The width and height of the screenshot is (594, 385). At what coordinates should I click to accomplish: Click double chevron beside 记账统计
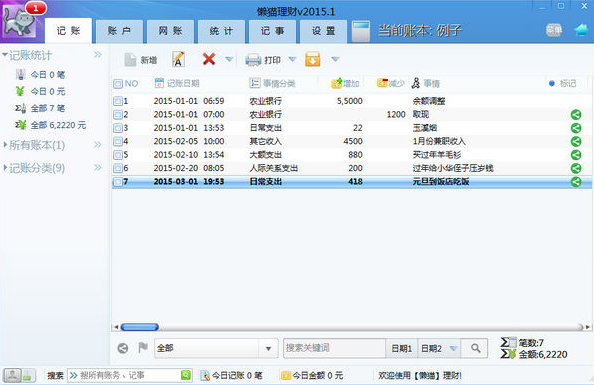tap(98, 55)
